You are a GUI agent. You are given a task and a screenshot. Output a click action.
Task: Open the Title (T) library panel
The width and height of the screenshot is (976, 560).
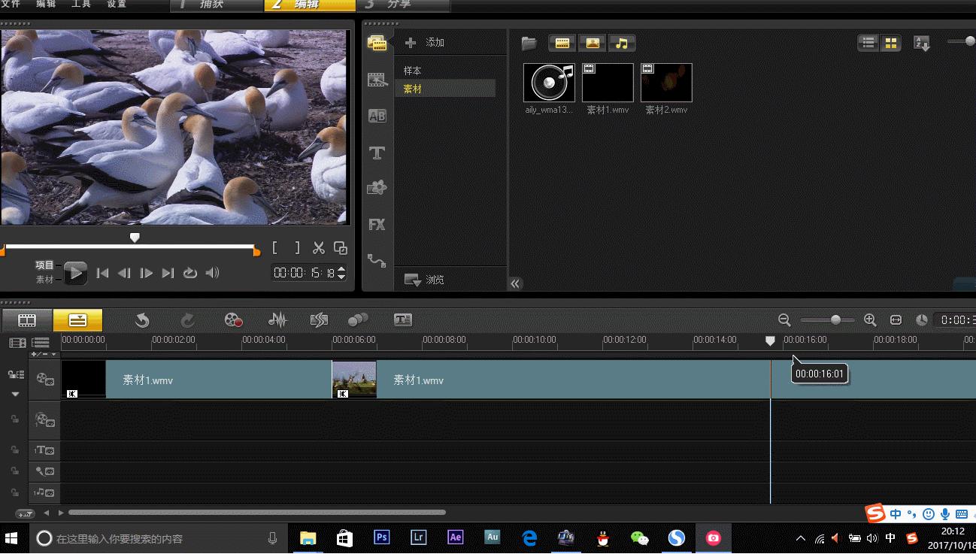click(x=377, y=153)
